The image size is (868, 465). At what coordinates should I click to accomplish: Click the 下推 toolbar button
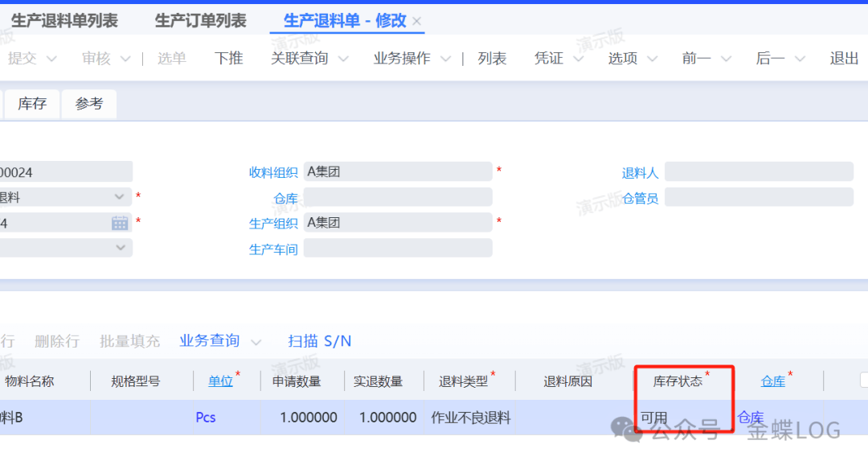(x=229, y=58)
